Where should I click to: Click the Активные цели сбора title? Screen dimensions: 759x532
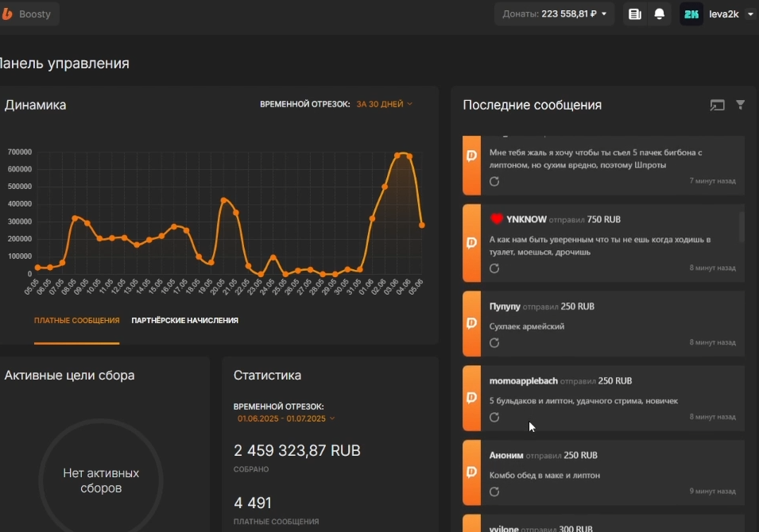click(x=69, y=376)
